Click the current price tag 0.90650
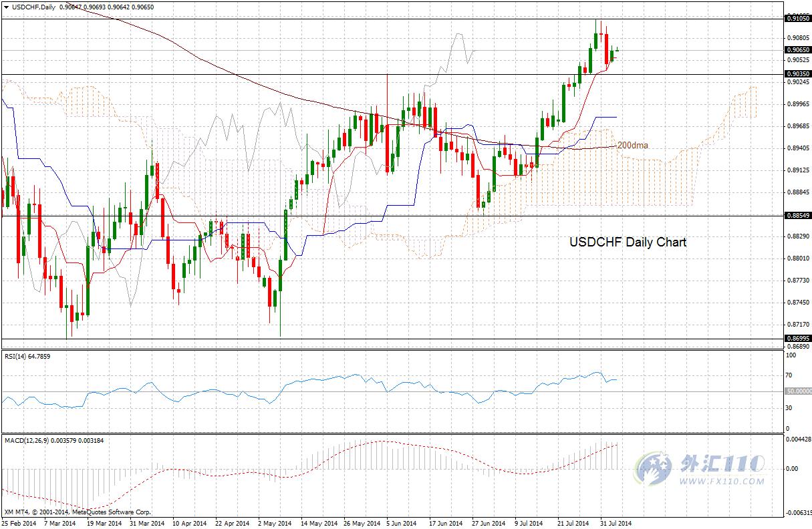 tap(798, 50)
